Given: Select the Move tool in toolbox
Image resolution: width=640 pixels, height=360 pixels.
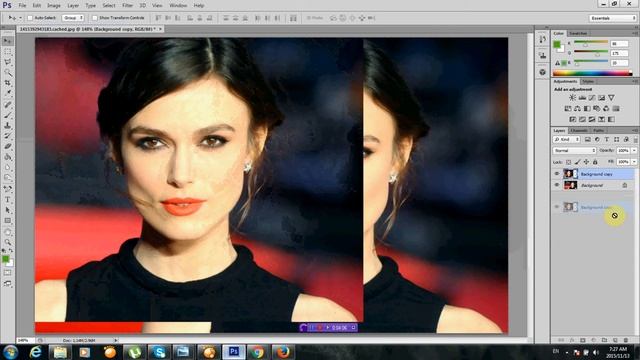Looking at the screenshot, I should click(x=8, y=41).
